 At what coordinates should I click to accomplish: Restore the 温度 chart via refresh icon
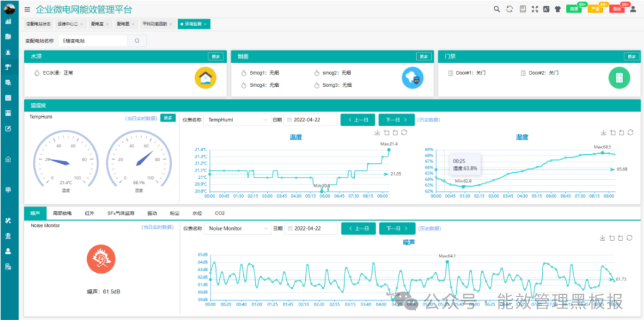(x=404, y=132)
